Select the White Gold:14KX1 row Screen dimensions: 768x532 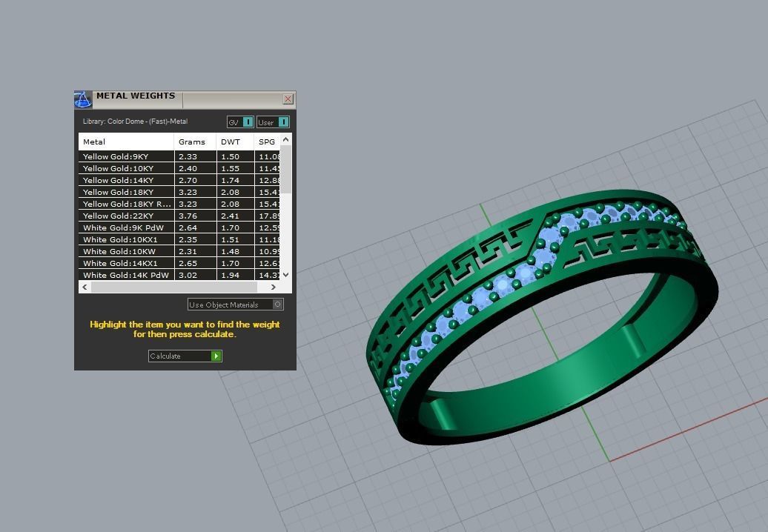click(x=179, y=263)
